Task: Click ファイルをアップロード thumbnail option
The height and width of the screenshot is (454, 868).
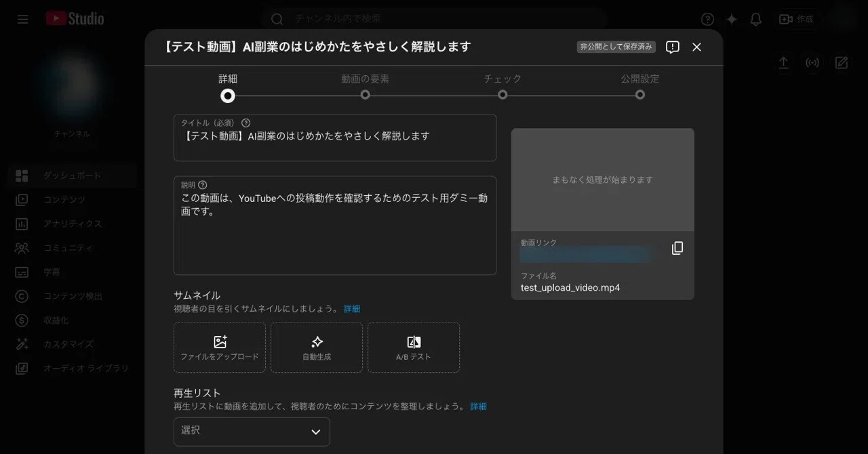Action: [220, 348]
